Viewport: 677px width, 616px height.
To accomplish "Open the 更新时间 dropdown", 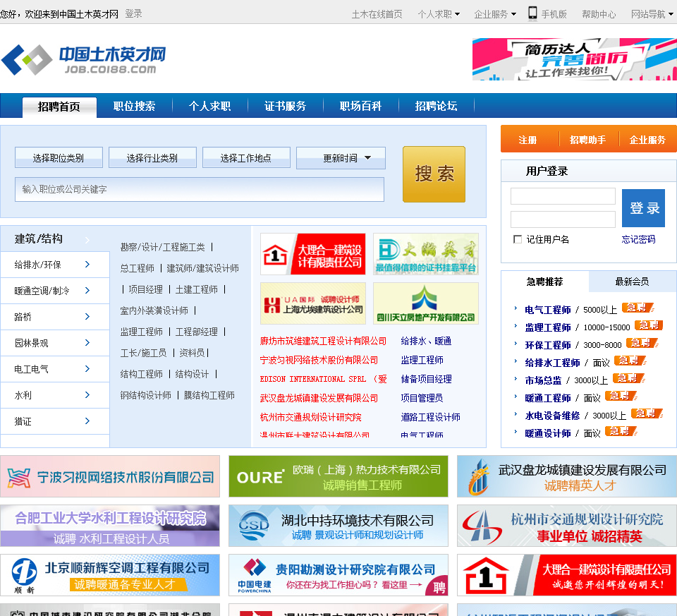I will tap(341, 158).
